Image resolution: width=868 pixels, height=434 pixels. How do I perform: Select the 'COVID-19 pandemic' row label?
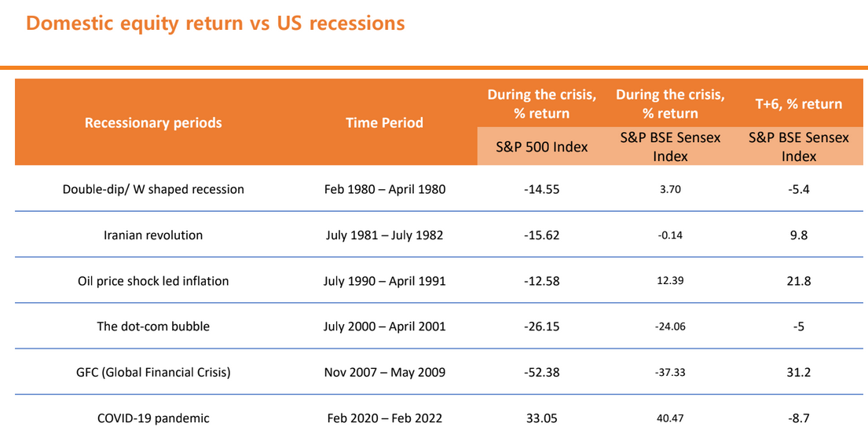[153, 418]
